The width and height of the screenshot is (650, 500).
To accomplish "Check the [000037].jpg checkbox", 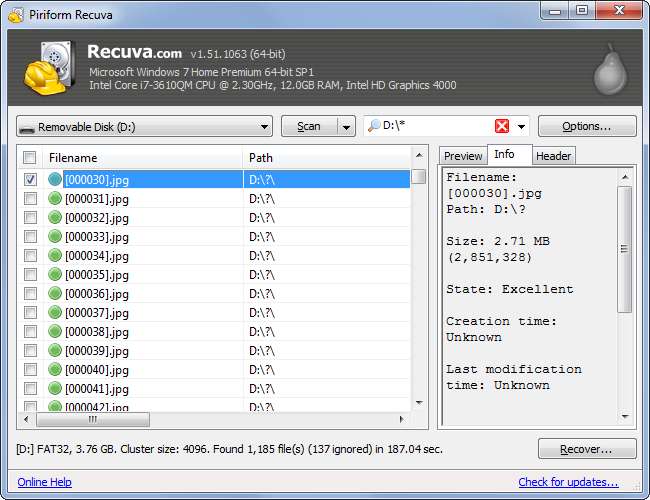I will [30, 312].
